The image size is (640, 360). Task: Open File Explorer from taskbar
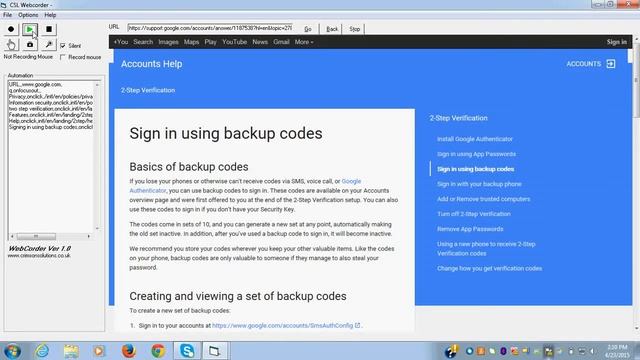click(71, 351)
